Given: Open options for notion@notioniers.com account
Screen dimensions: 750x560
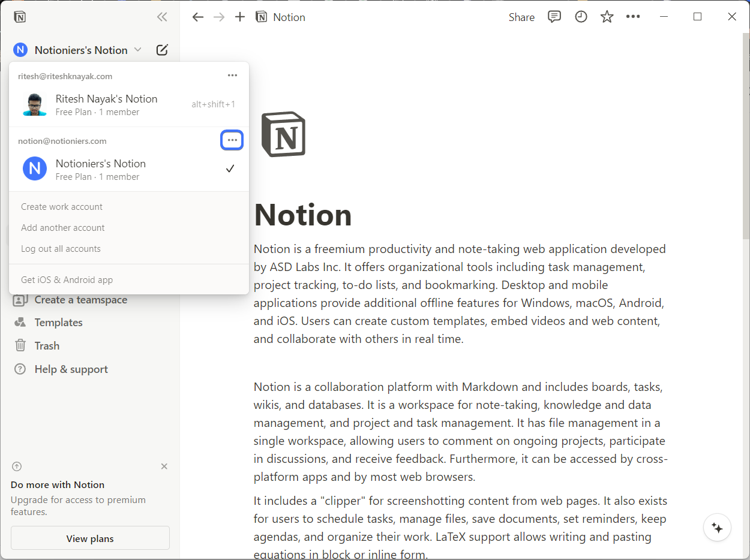Looking at the screenshot, I should tap(232, 140).
